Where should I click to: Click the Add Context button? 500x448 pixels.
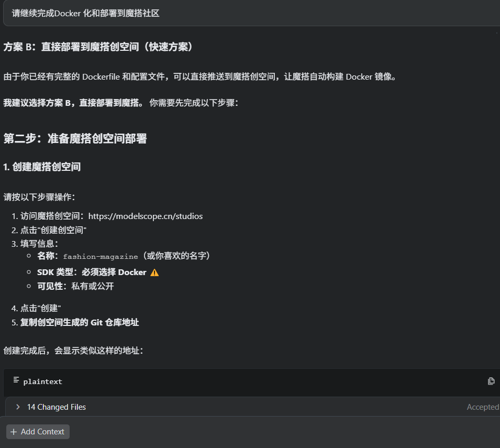click(37, 432)
